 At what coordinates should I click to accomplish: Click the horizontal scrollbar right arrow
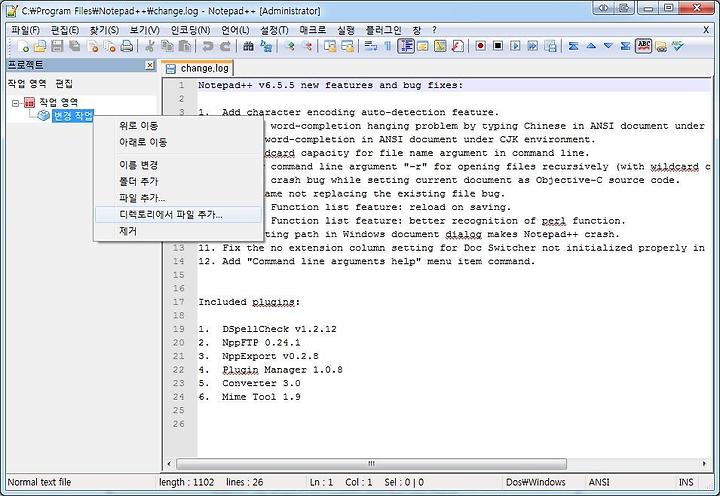(704, 463)
